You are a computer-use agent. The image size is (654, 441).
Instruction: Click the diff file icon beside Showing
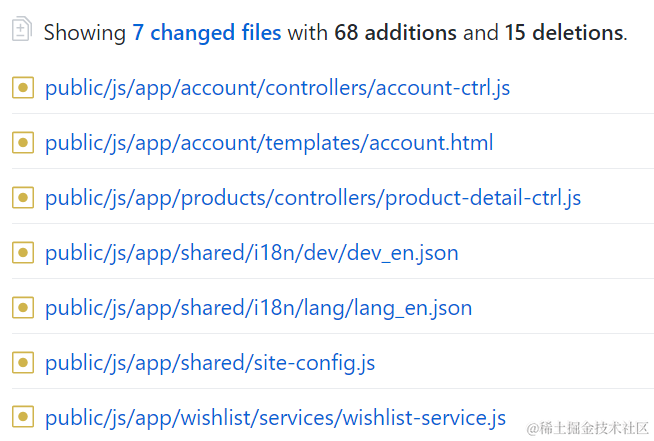(x=22, y=31)
